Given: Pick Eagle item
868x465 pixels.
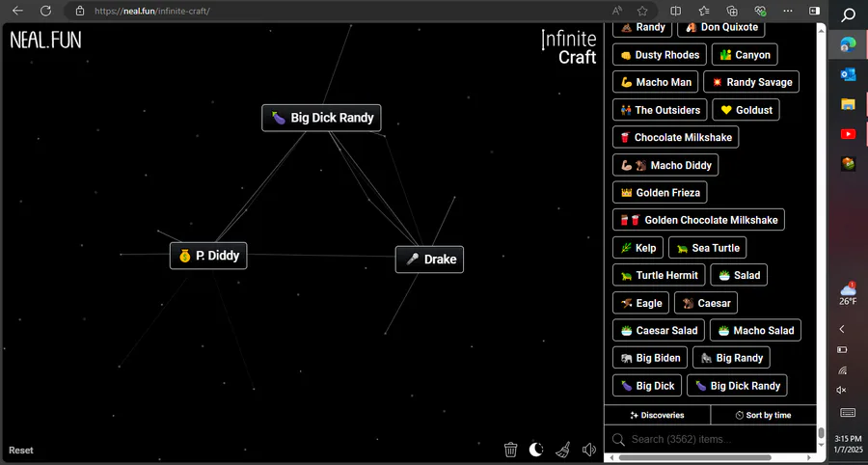Looking at the screenshot, I should click(x=640, y=303).
